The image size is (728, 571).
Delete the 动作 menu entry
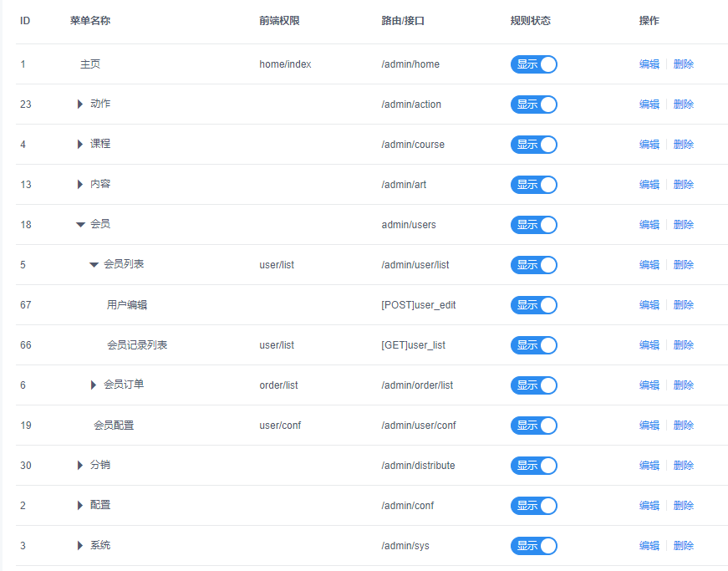(x=684, y=104)
